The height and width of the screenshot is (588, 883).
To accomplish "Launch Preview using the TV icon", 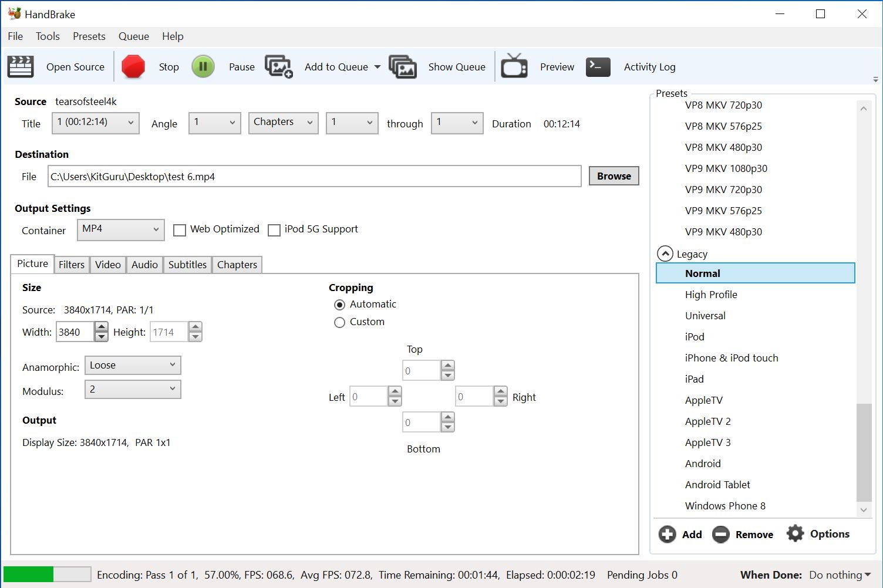I will click(514, 66).
